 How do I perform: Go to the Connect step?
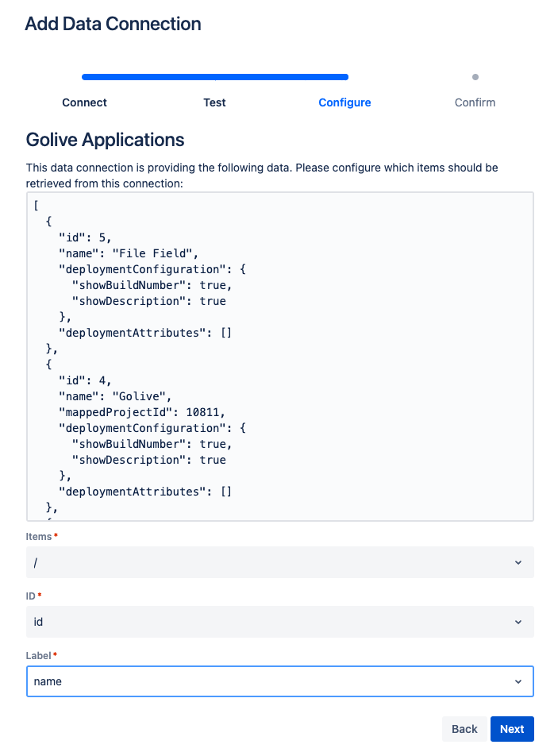pos(84,102)
